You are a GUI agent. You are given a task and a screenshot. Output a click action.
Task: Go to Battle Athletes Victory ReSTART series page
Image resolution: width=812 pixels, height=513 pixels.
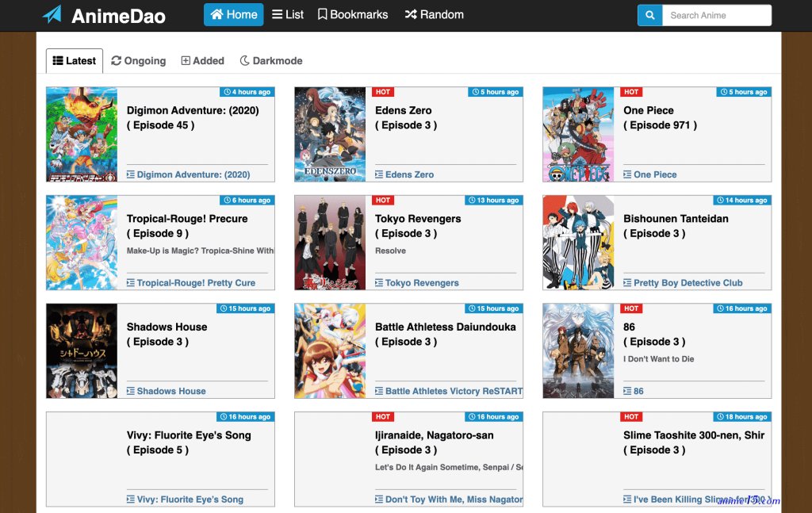click(454, 391)
